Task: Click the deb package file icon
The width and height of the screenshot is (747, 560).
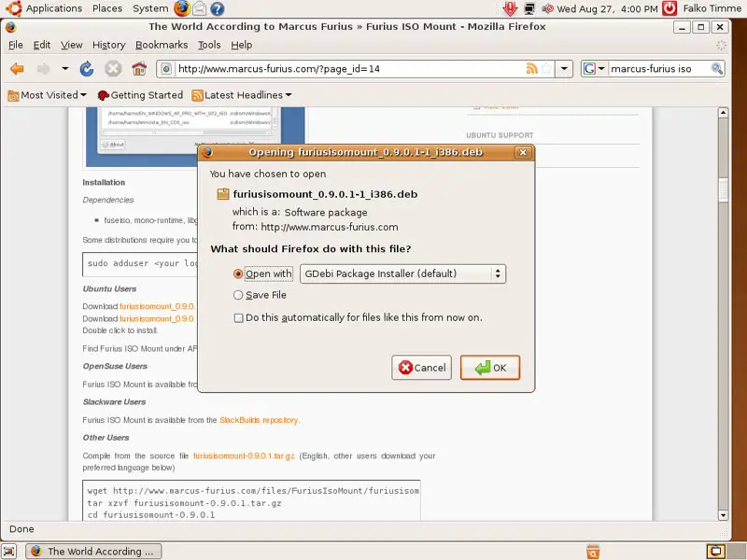Action: (x=223, y=194)
